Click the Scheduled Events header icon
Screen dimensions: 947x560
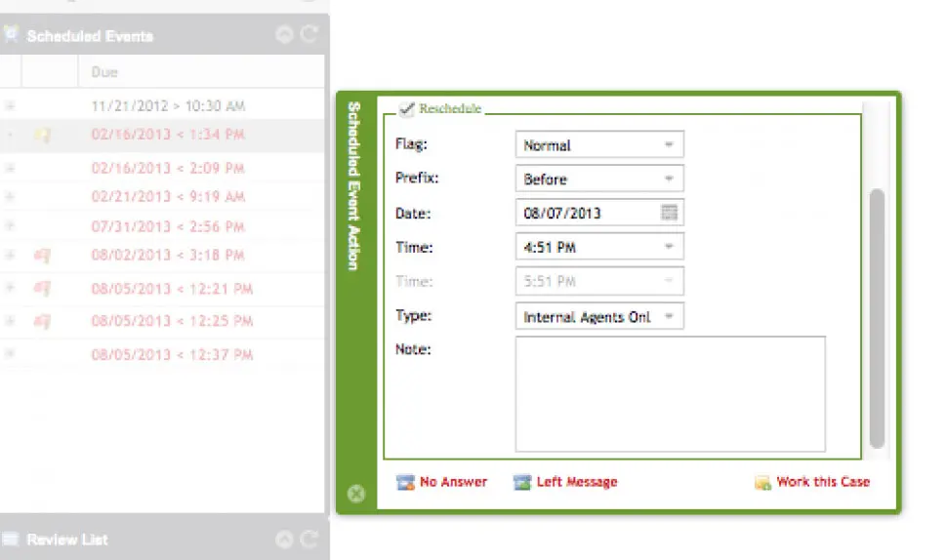point(11,34)
